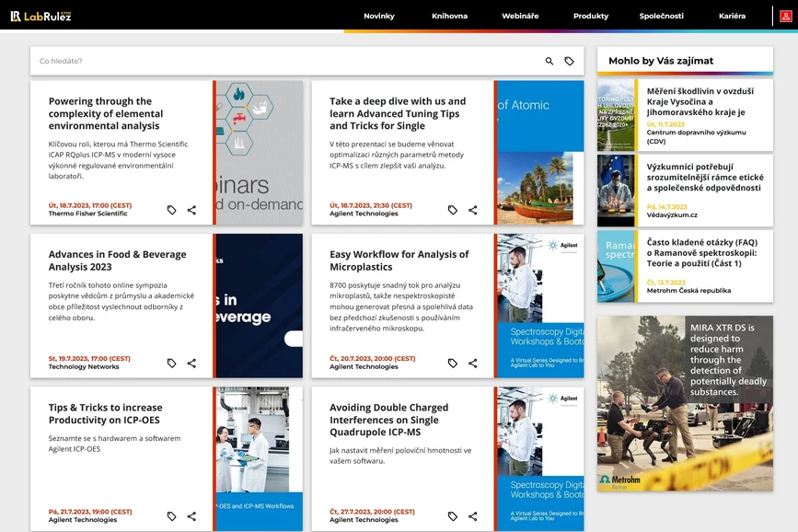798x532 pixels.
Task: Share the Advances in Food & Beverage card
Action: coord(191,363)
